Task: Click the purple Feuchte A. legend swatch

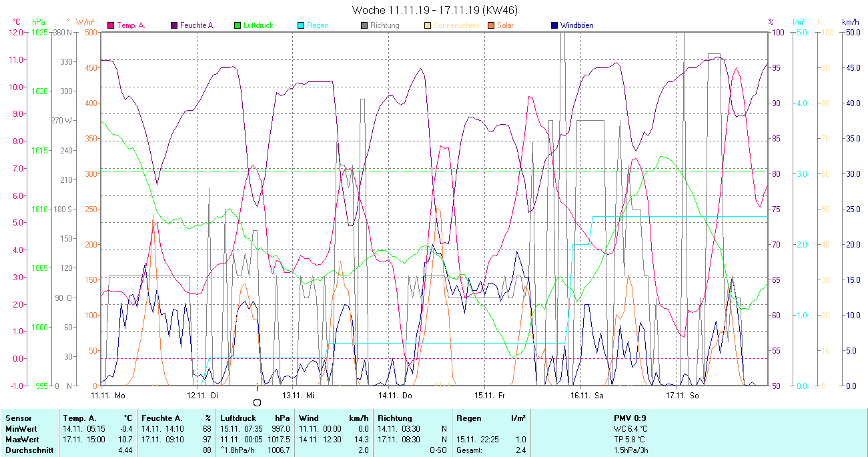Action: 175,25
